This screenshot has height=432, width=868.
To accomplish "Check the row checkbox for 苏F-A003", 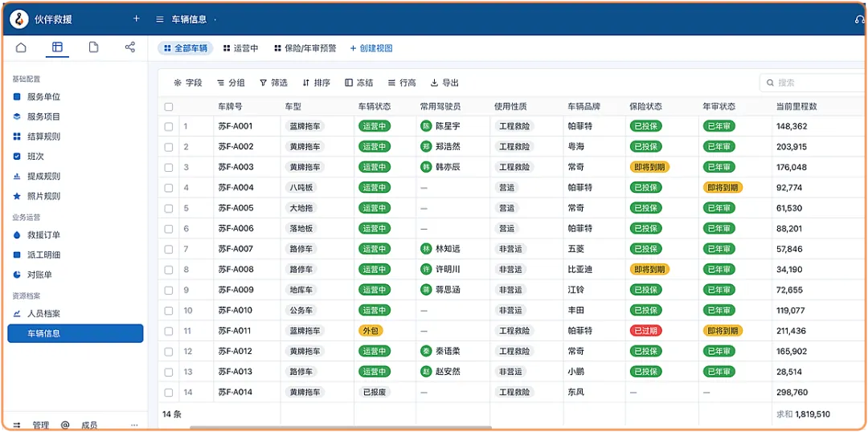I will pyautogui.click(x=169, y=168).
